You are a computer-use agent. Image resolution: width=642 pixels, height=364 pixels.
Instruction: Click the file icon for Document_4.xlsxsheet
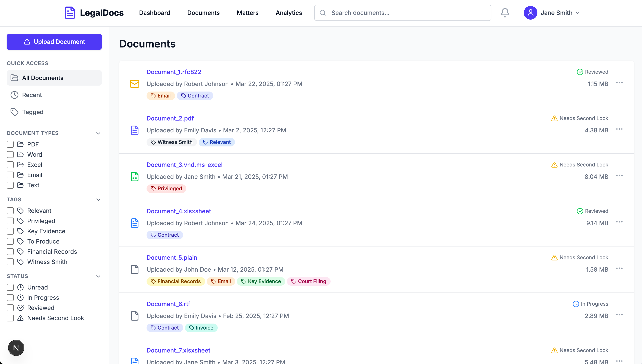click(x=135, y=223)
